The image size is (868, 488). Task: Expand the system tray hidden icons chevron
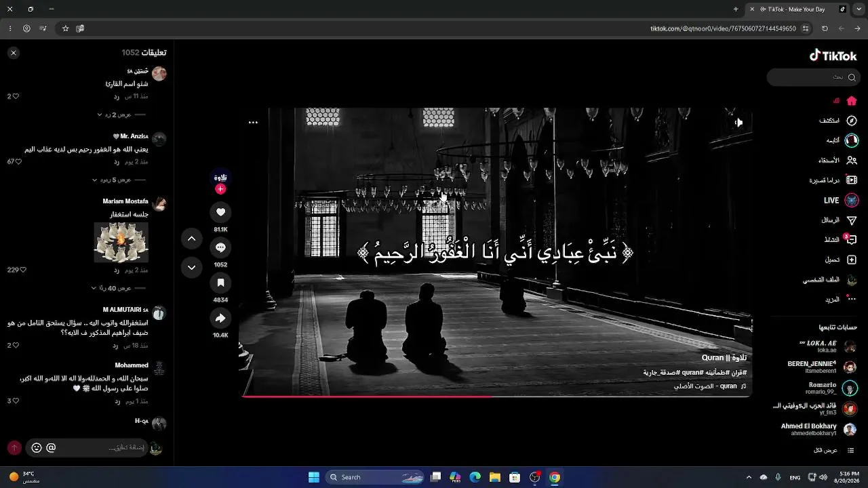click(x=749, y=477)
